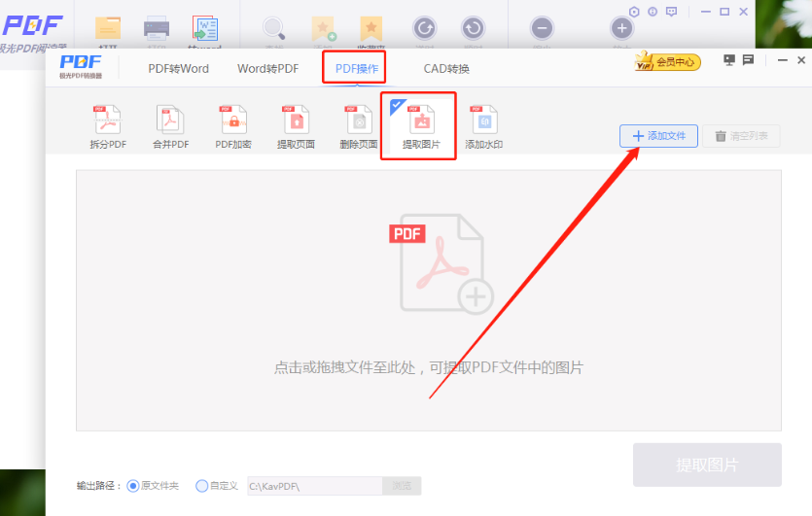Click the zoom out minus icon in PDF reader
The image size is (812, 516).
[542, 28]
